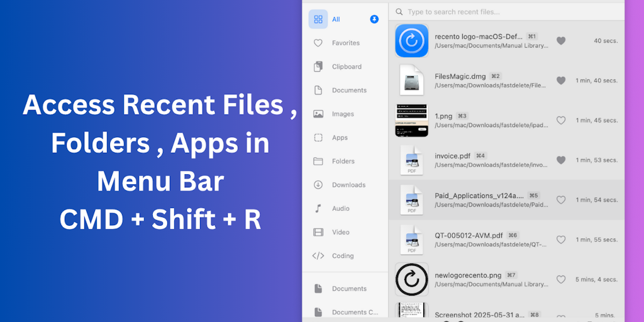
Task: Favorite 1.png with its heart
Action: point(560,120)
